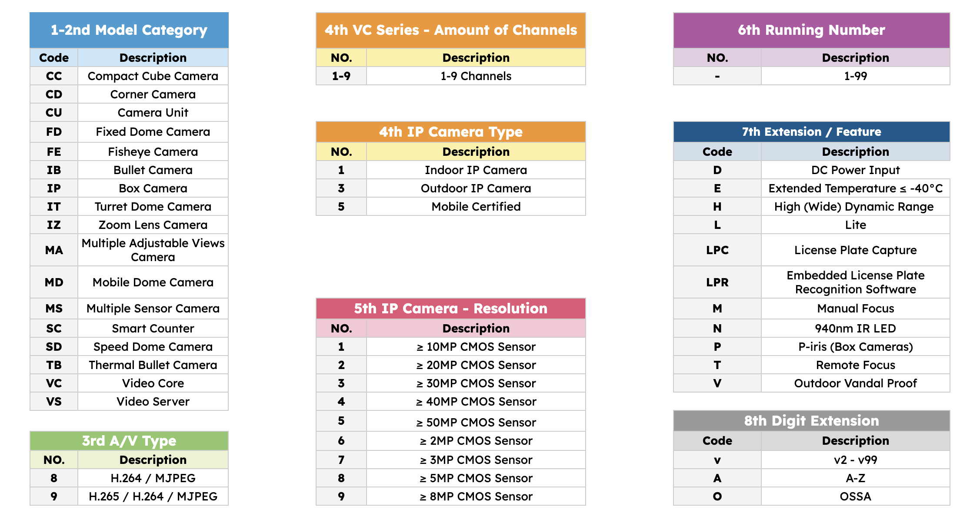Click the "Outdoor IP Camera" cell
The width and height of the screenshot is (980, 517).
(476, 188)
